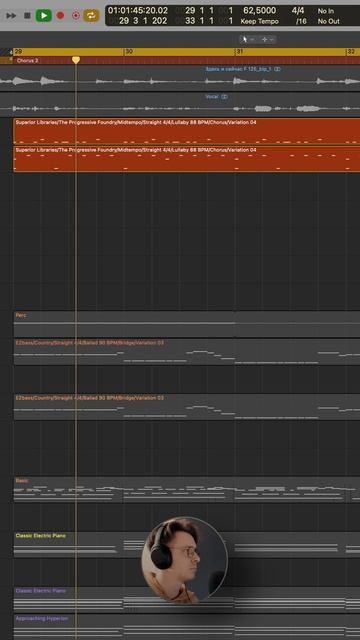
Task: Click the circular webcam overlay of the presenter
Action: (184, 560)
